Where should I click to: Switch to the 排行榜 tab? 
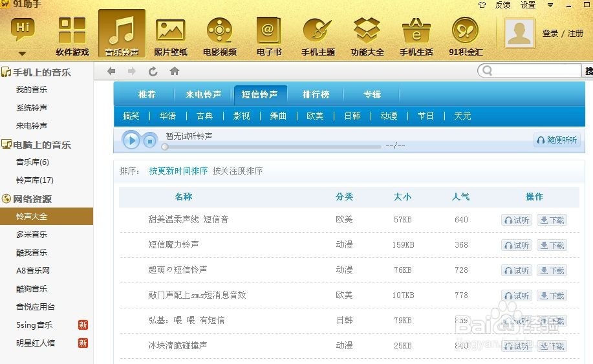coord(316,94)
